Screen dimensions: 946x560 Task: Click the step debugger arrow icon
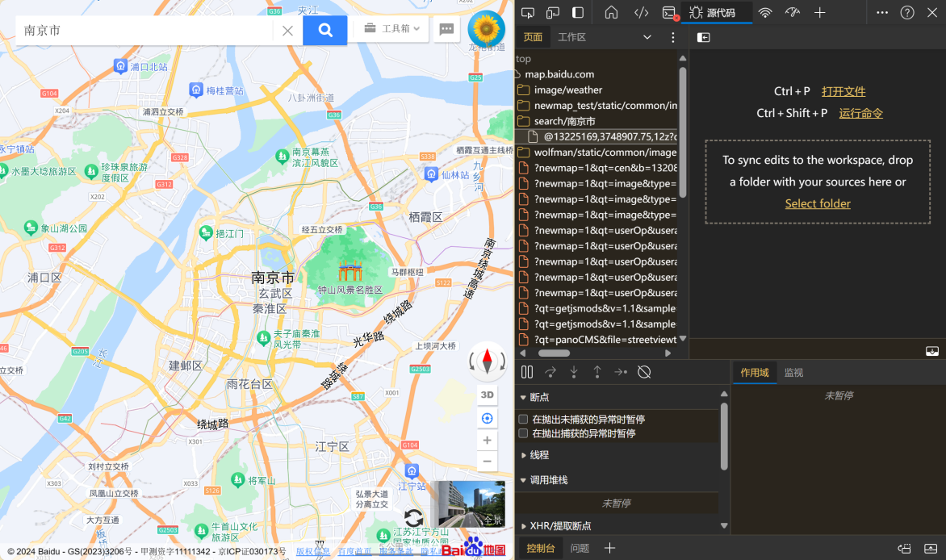[x=621, y=372]
